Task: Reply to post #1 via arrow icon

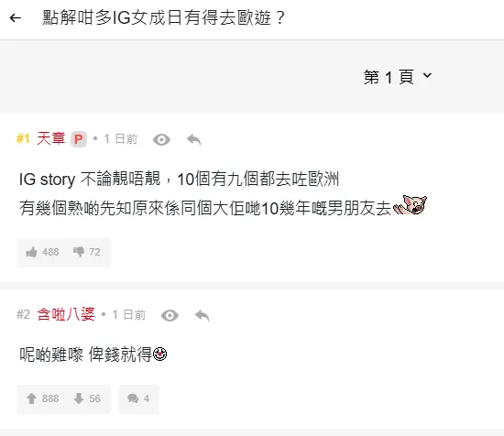Action: click(x=194, y=140)
